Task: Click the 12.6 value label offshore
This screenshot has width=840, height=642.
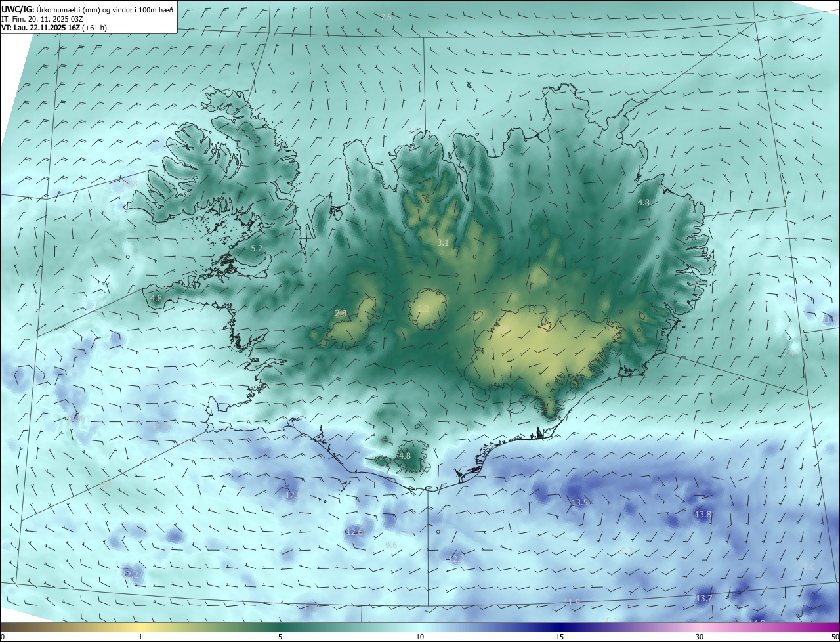Action: (355, 532)
